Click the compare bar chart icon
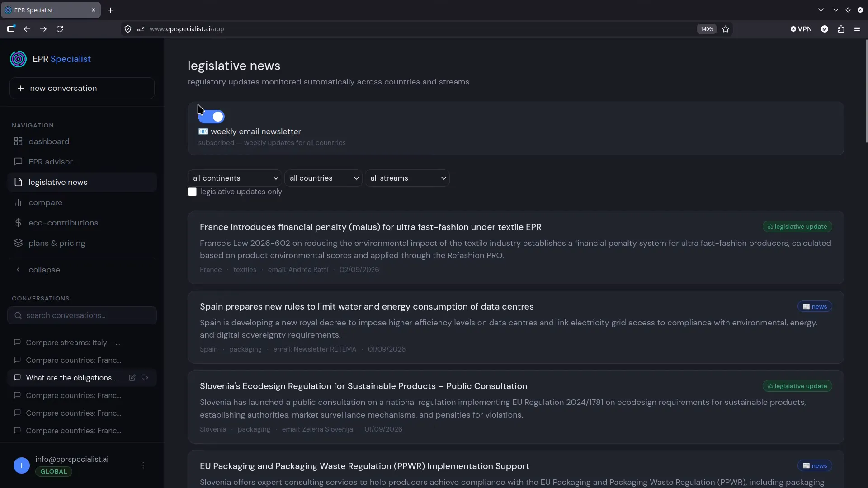 tap(18, 202)
